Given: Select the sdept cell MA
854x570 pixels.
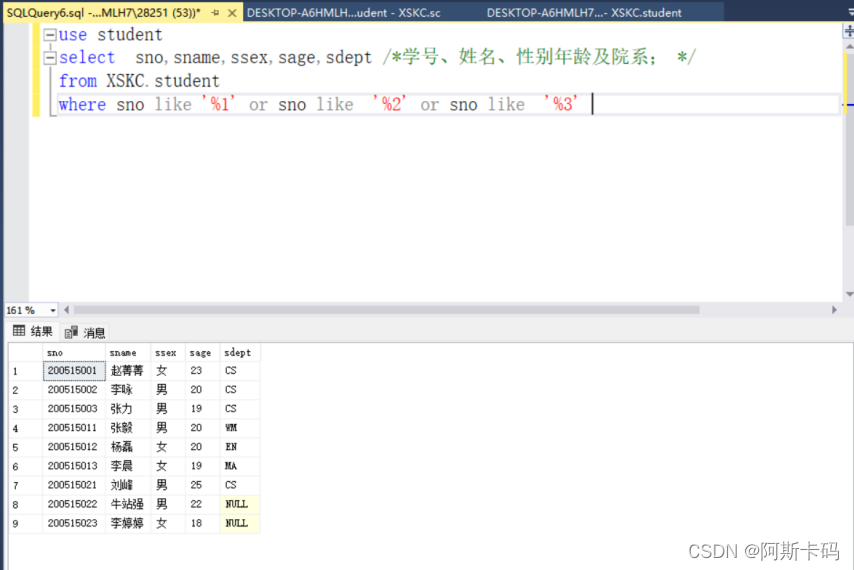Looking at the screenshot, I should coord(240,466).
